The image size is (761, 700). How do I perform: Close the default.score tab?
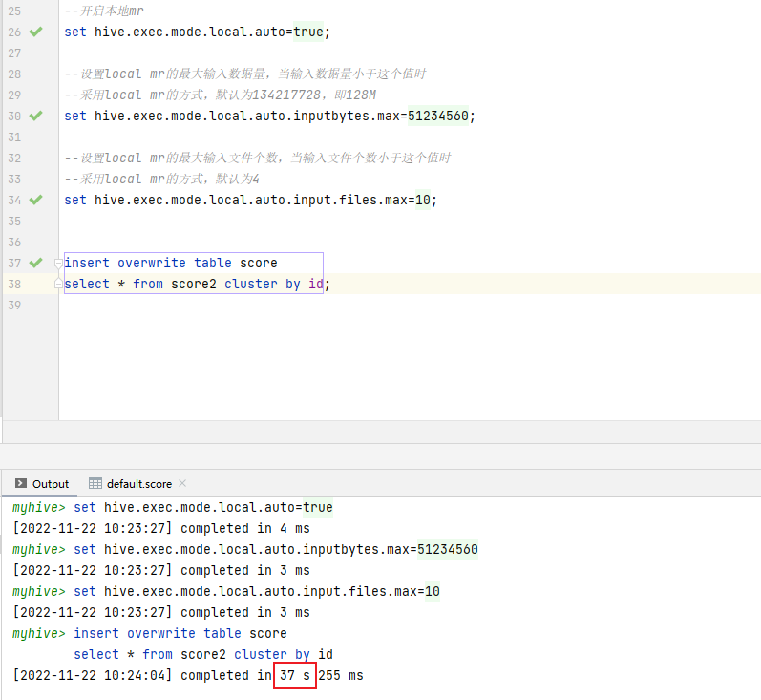[x=182, y=483]
